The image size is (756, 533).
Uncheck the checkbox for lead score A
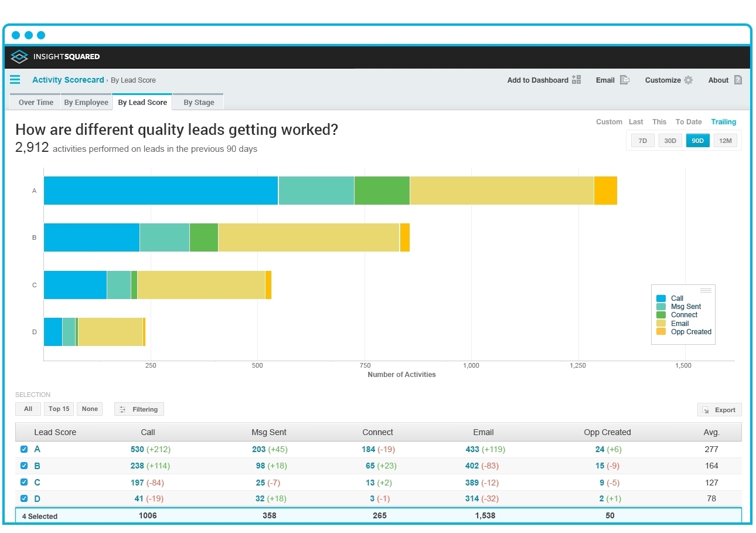point(24,449)
